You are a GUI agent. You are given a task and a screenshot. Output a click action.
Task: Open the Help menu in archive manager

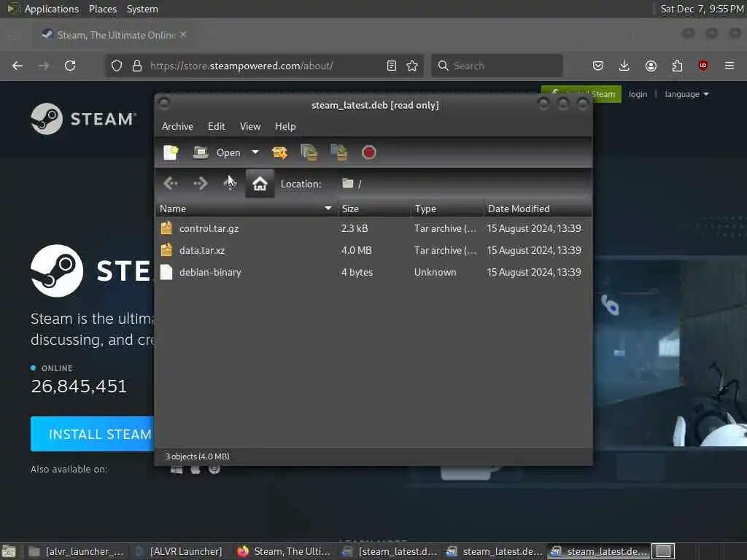[285, 126]
